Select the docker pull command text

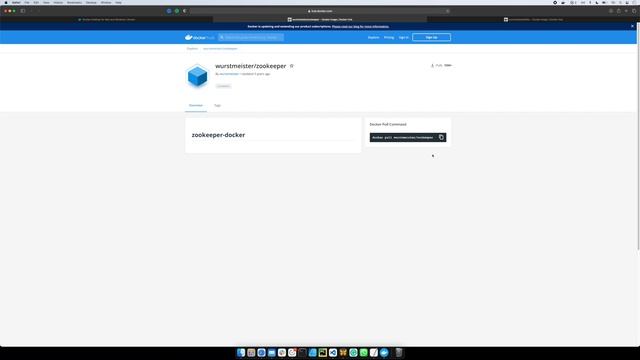[403, 138]
